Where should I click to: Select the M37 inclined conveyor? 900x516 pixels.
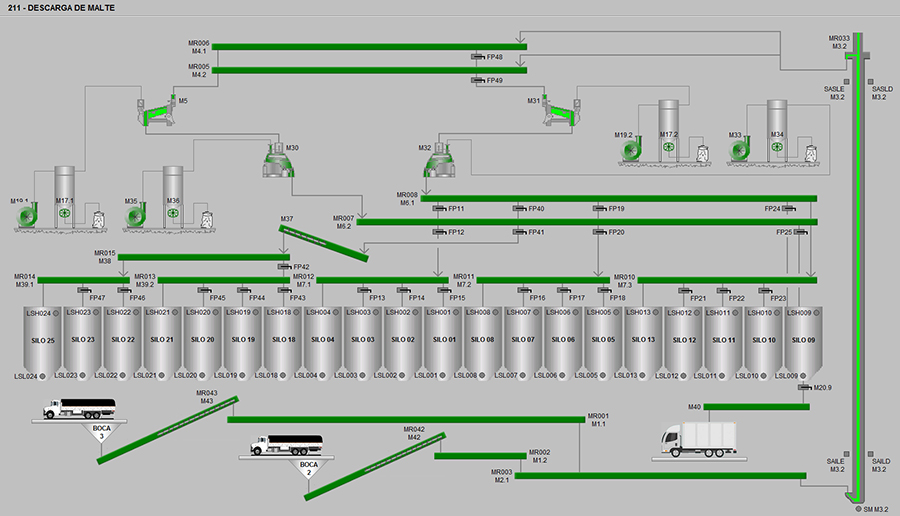click(x=323, y=241)
